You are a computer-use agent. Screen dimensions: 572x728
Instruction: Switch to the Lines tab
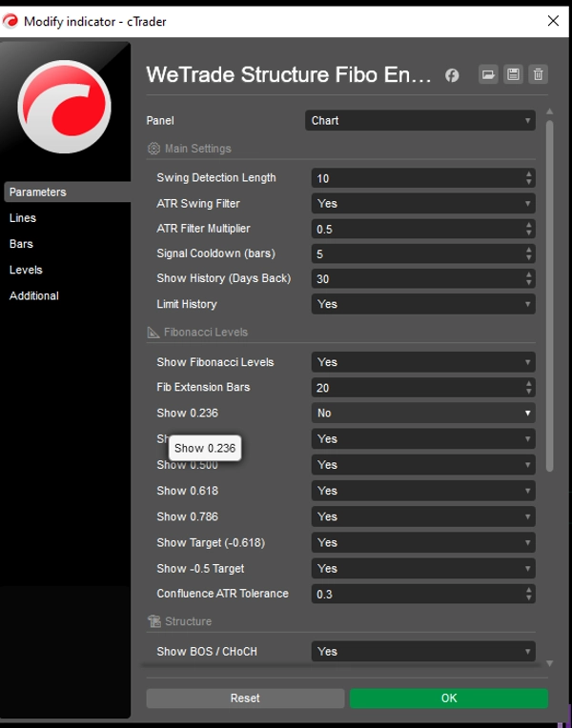[23, 218]
